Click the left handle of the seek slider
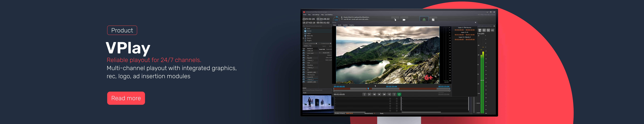Image resolution: width=644 pixels, height=124 pixels. click(334, 91)
